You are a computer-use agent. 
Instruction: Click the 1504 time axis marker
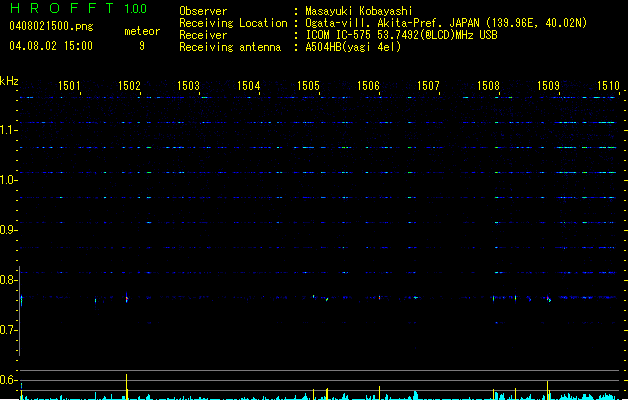(249, 86)
